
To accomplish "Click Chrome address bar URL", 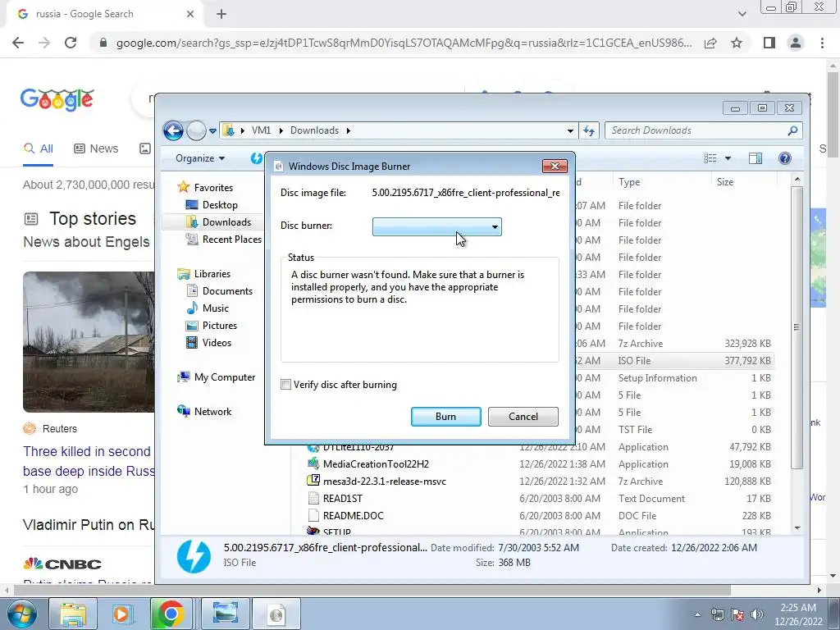I will click(404, 43).
